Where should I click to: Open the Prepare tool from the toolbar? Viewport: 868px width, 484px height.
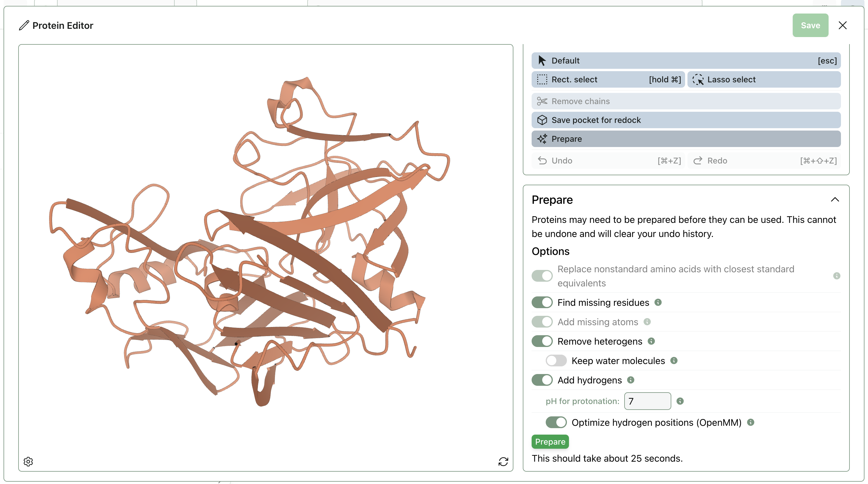pyautogui.click(x=686, y=138)
